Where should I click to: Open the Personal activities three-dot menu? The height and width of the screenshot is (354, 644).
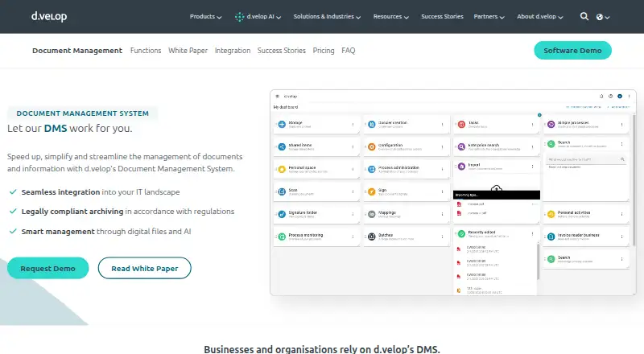pyautogui.click(x=621, y=214)
